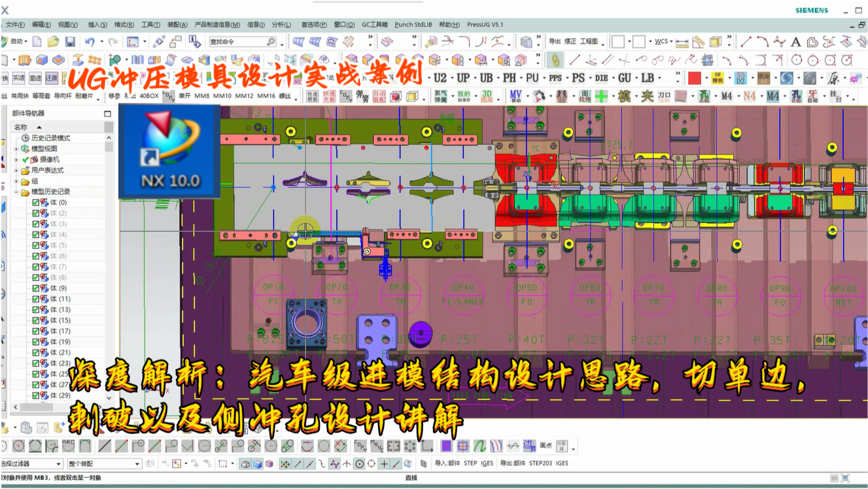Click the Move icon in bottom toolbar

pos(377,446)
